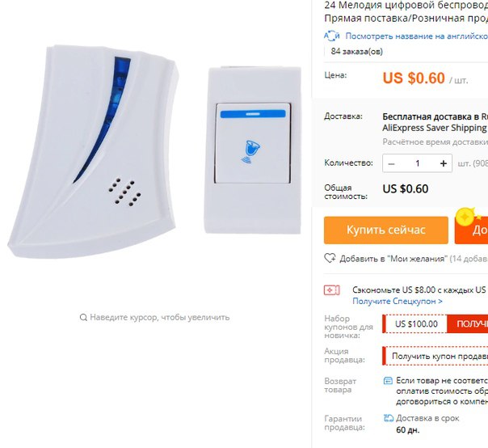This screenshot has height=448, width=488.
Task: Open 'Получите Спецкупон' link
Action: pyautogui.click(x=398, y=302)
